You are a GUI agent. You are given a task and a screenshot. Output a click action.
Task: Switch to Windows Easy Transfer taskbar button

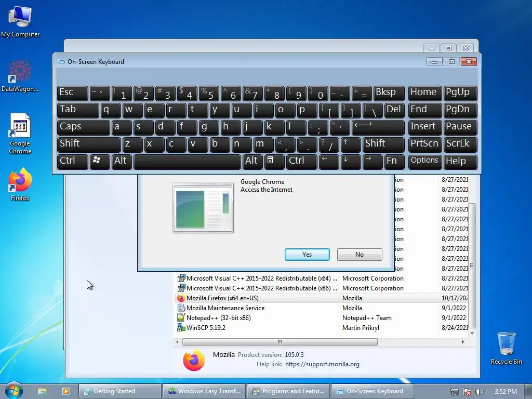pyautogui.click(x=204, y=391)
